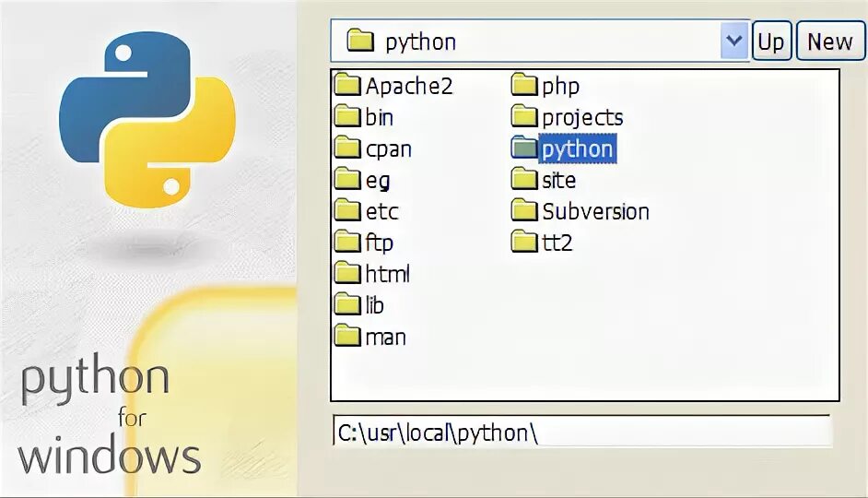Click the php folder icon
The width and height of the screenshot is (868, 498).
pyautogui.click(x=523, y=85)
